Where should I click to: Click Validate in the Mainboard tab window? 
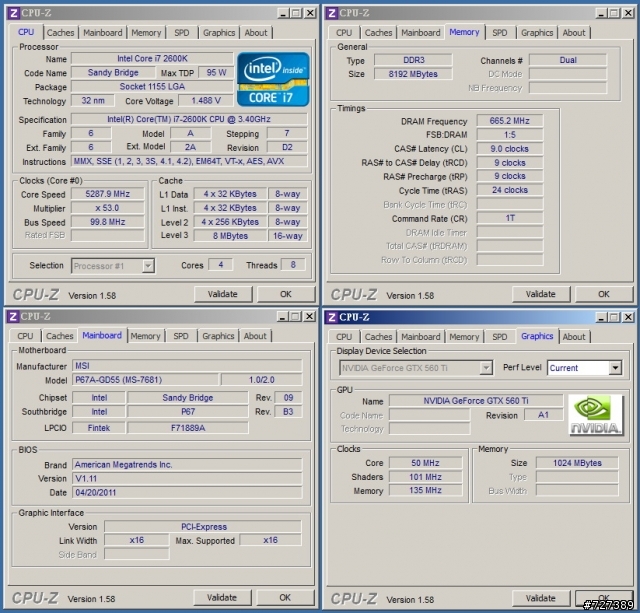point(222,597)
